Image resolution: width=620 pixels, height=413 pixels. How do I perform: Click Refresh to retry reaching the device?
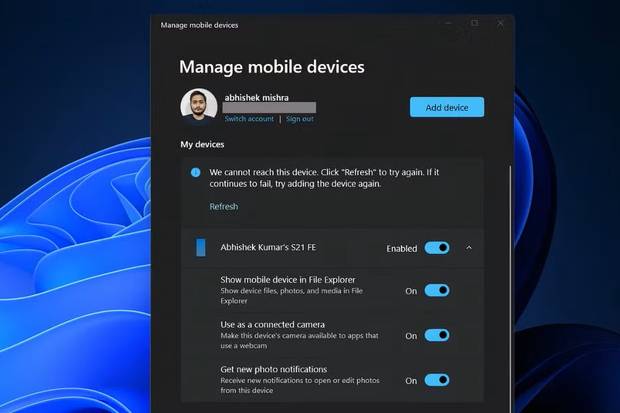coord(224,206)
